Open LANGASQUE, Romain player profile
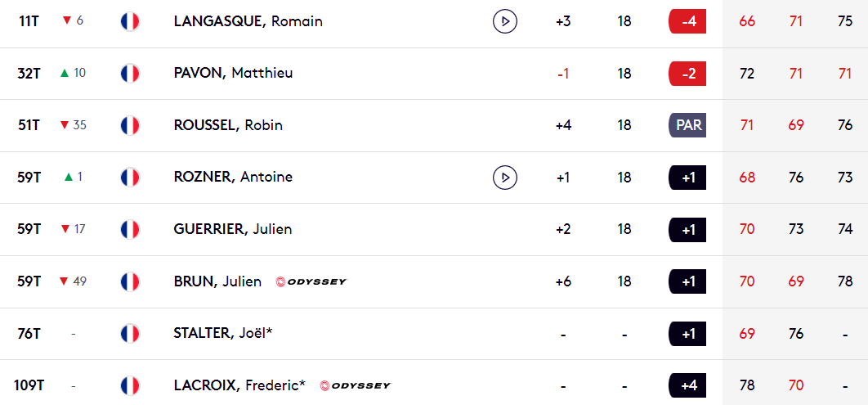868x405 pixels. coord(248,21)
